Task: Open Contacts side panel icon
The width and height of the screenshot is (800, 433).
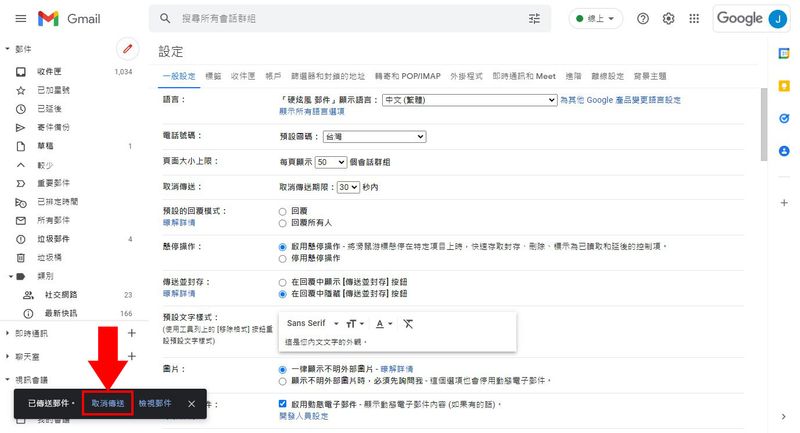Action: tap(784, 151)
